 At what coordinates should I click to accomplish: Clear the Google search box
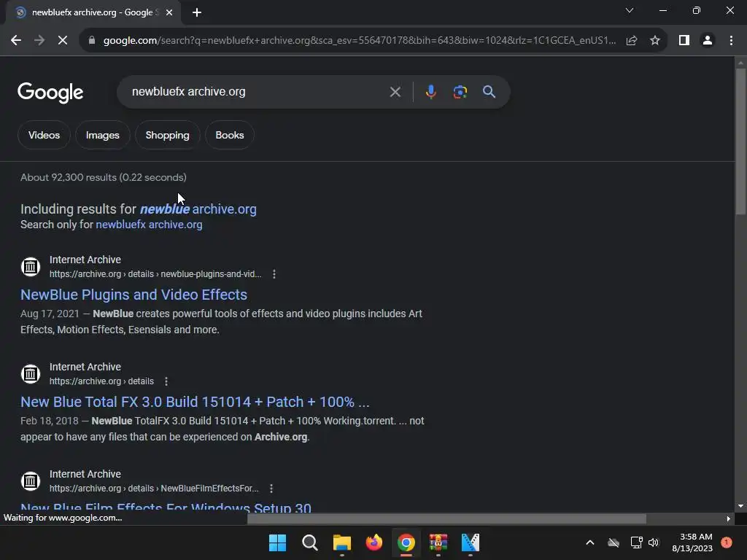[x=395, y=92]
